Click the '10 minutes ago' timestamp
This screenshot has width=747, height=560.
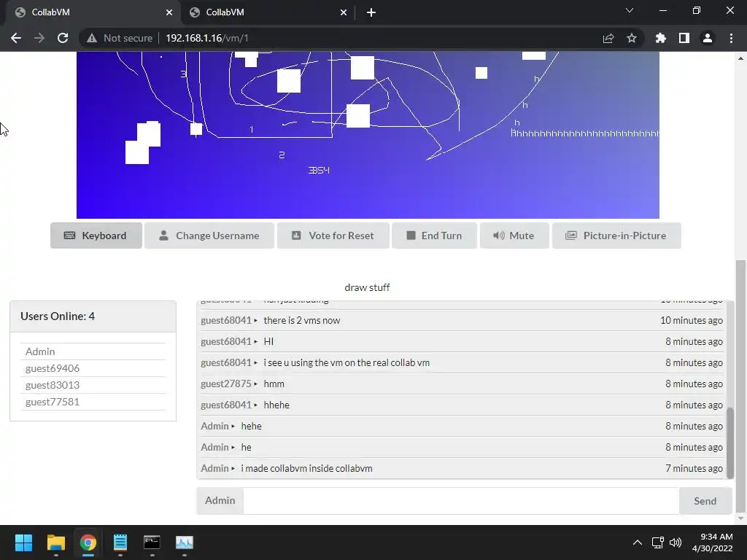(x=692, y=321)
